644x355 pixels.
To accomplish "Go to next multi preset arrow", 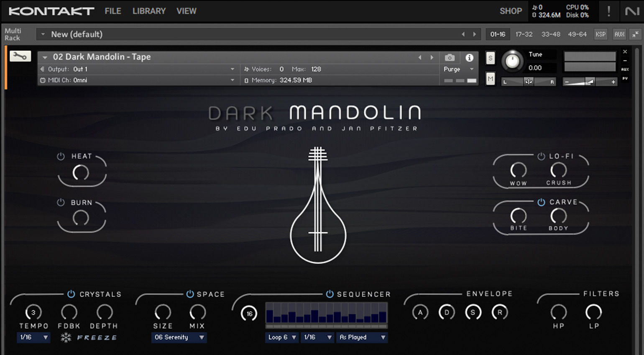I will [474, 34].
